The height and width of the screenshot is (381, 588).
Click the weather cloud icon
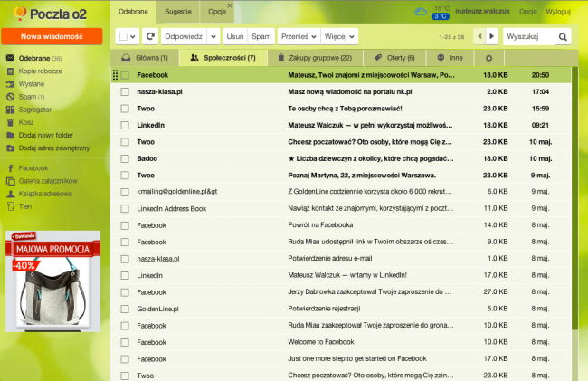tap(421, 12)
